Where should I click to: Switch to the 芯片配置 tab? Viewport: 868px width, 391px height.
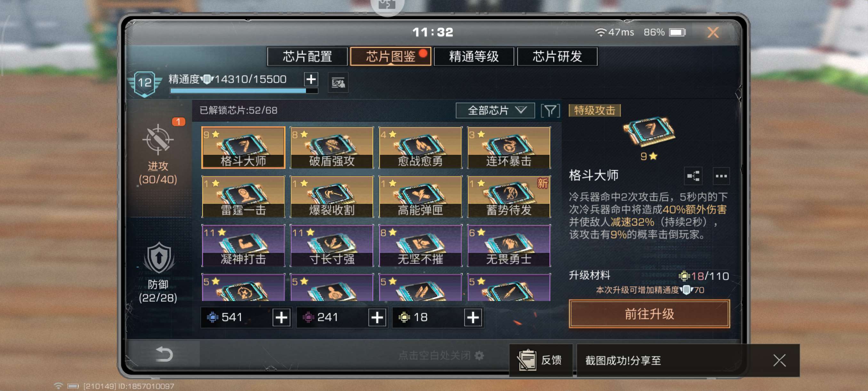click(x=307, y=56)
